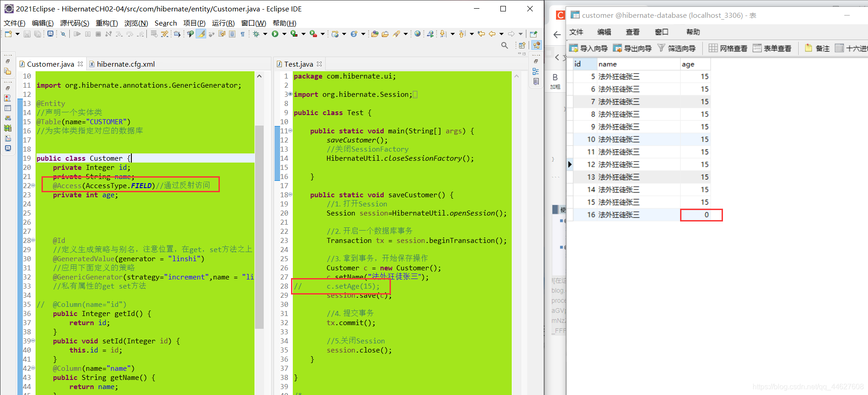Click the name column header

tap(638, 64)
